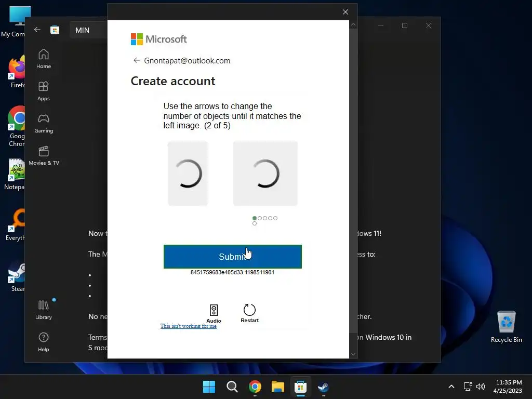Open Library in Store sidebar

coord(44,310)
